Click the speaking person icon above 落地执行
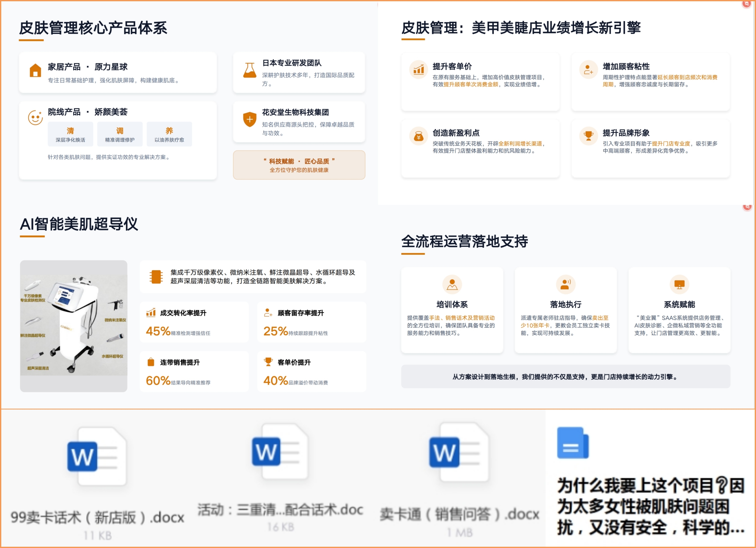756x548 pixels. click(x=565, y=284)
